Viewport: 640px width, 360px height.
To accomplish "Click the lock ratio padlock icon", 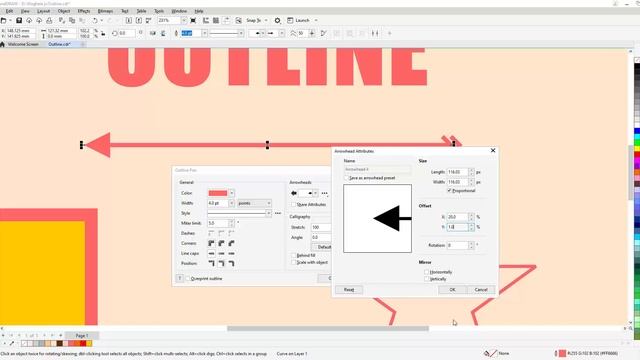I will point(103,33).
